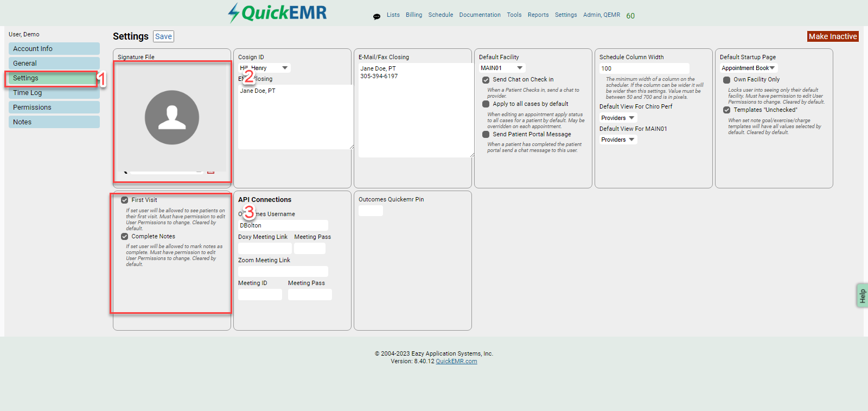Open the Help side tab
This screenshot has height=411, width=868.
pyautogui.click(x=862, y=296)
